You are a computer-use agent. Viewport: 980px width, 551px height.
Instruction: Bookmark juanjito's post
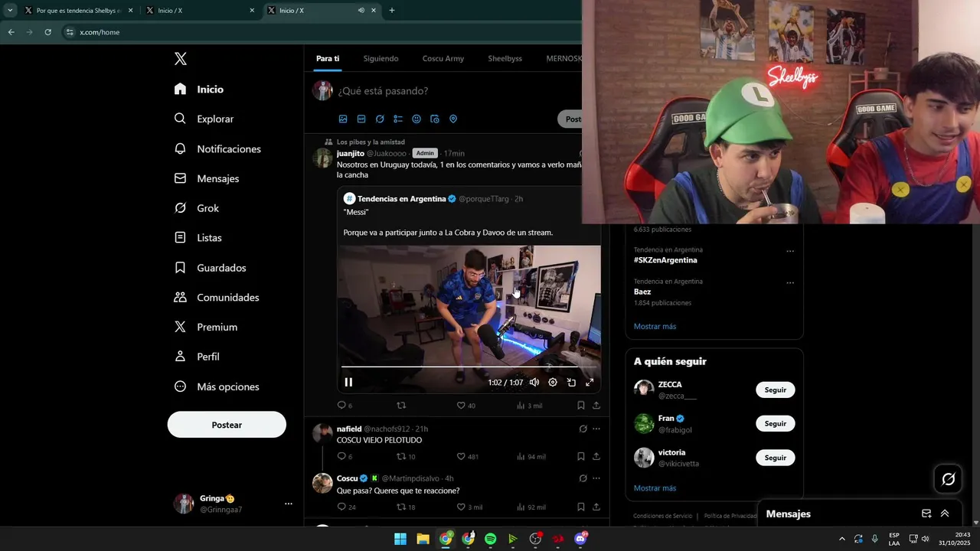[581, 406]
